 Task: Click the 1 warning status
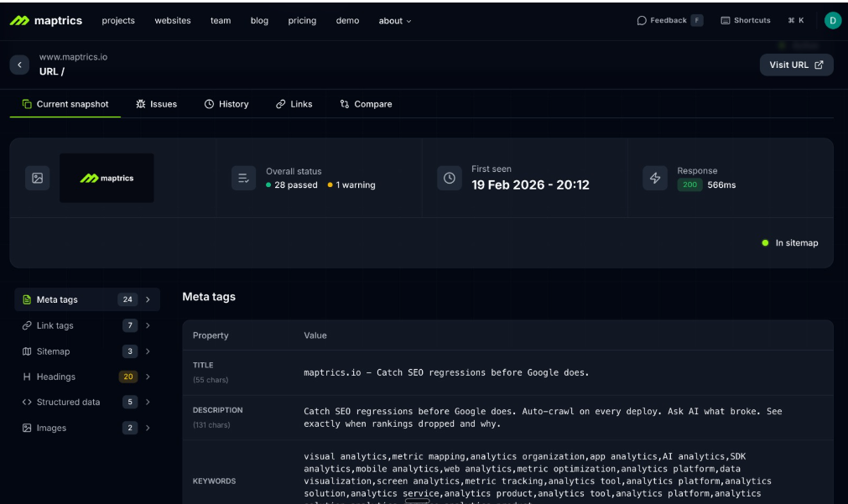(x=351, y=185)
